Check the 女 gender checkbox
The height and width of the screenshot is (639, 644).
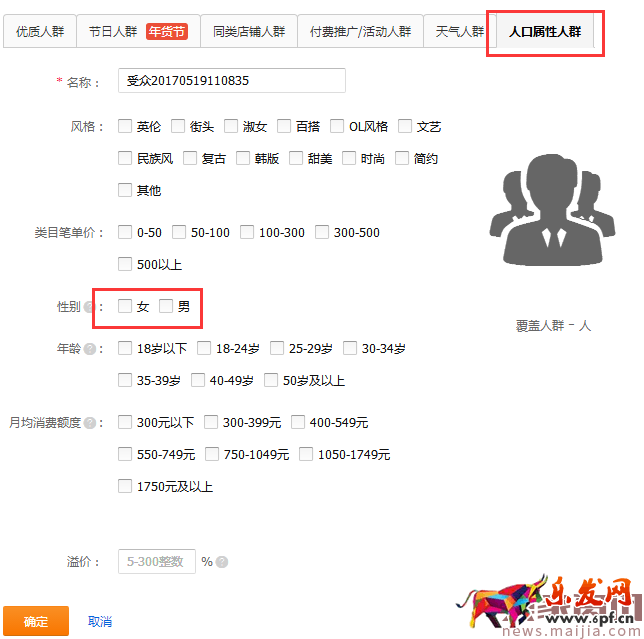pyautogui.click(x=125, y=306)
